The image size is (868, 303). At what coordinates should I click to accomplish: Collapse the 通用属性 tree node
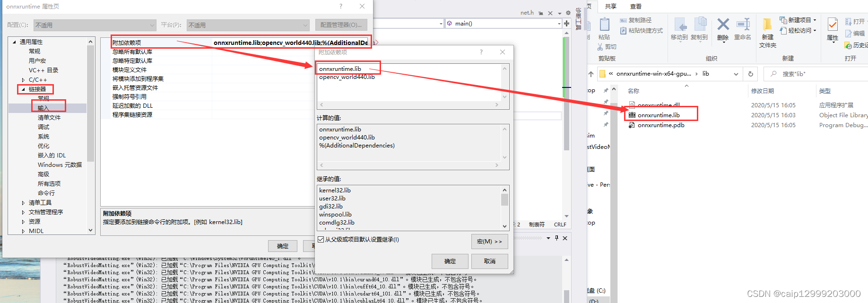[x=15, y=42]
